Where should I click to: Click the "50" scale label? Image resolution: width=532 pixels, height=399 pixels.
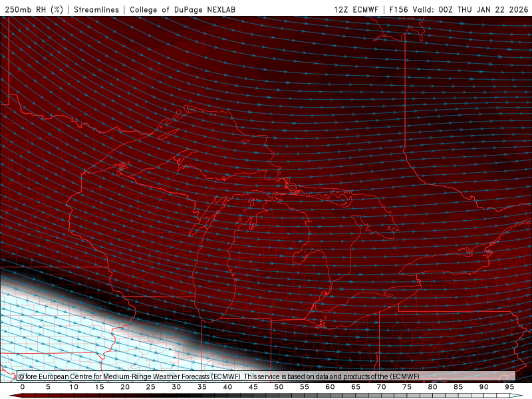279,387
